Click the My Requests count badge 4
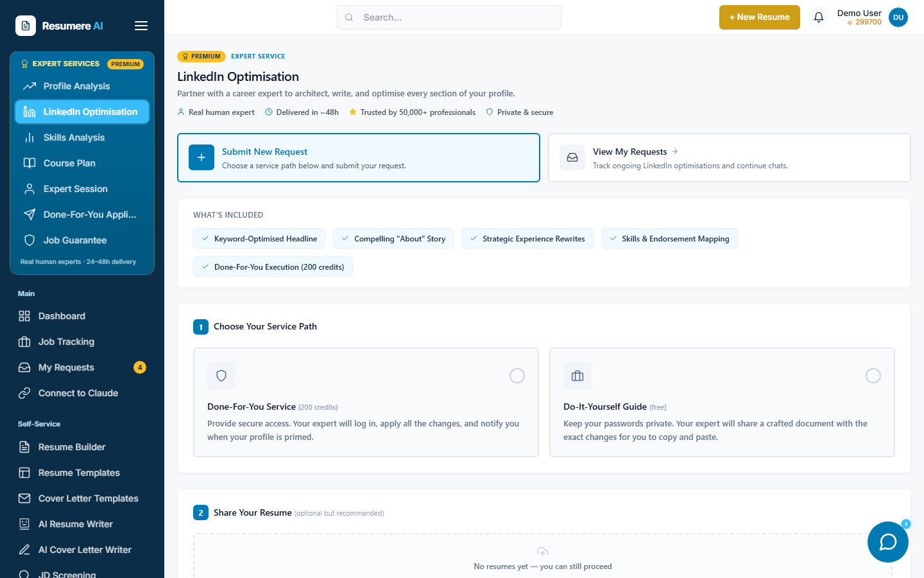 (140, 367)
